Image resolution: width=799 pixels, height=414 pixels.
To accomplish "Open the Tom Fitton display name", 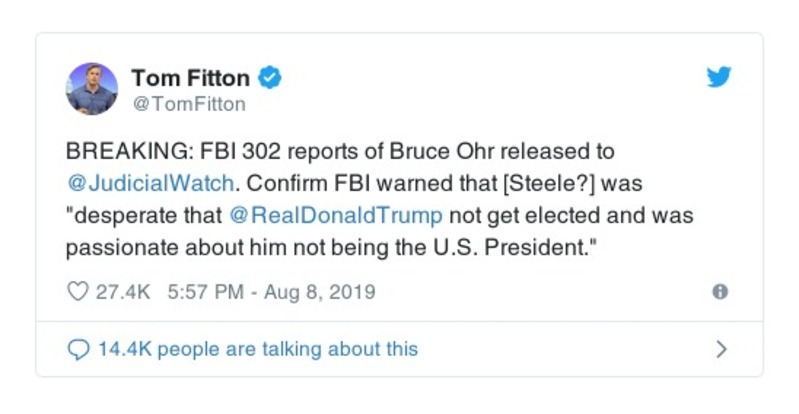I will pyautogui.click(x=191, y=77).
